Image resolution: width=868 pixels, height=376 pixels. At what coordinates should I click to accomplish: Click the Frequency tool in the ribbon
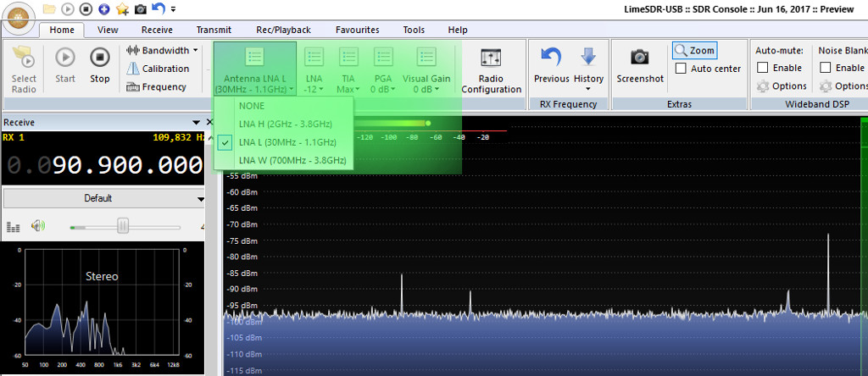[x=156, y=87]
